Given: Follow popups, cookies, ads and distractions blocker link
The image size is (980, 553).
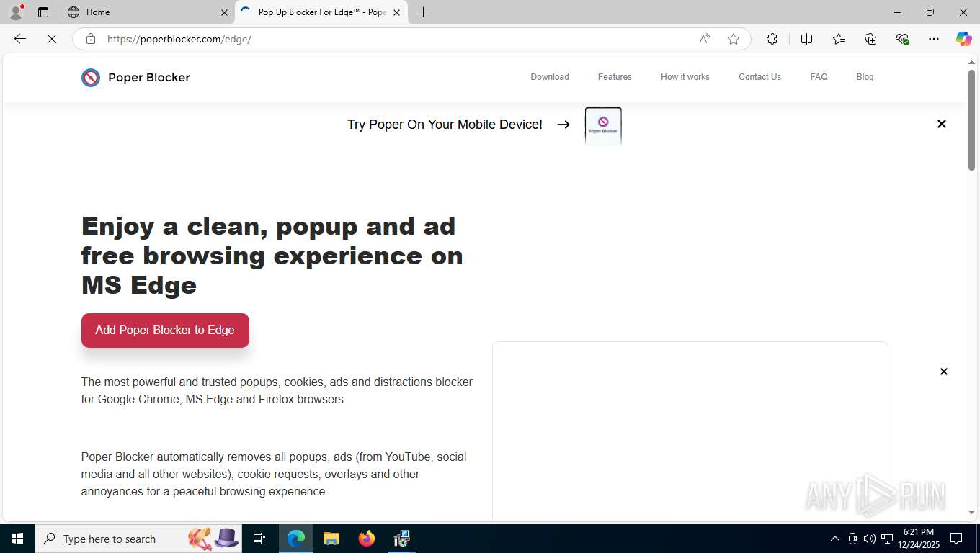Looking at the screenshot, I should coord(356,382).
